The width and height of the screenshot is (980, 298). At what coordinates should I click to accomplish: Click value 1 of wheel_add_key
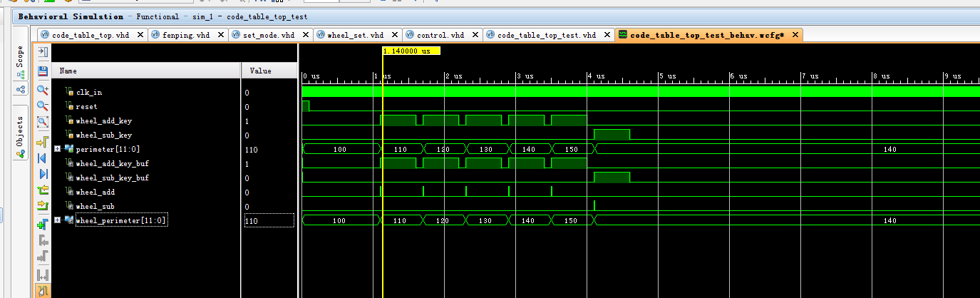click(247, 121)
